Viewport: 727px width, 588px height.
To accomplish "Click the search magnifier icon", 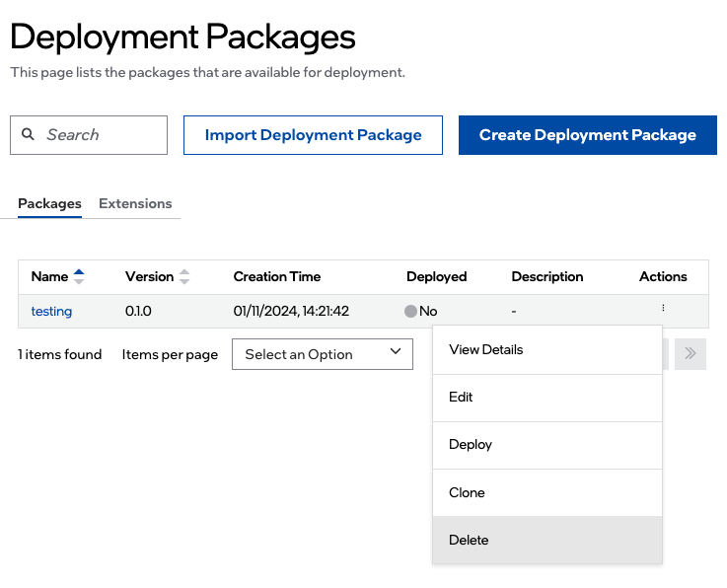I will pos(28,134).
